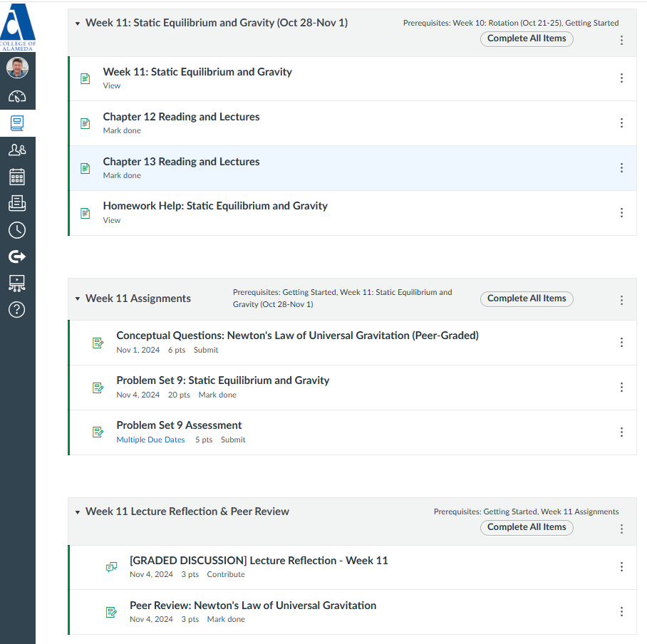Open Multiple Due Dates link

point(150,440)
